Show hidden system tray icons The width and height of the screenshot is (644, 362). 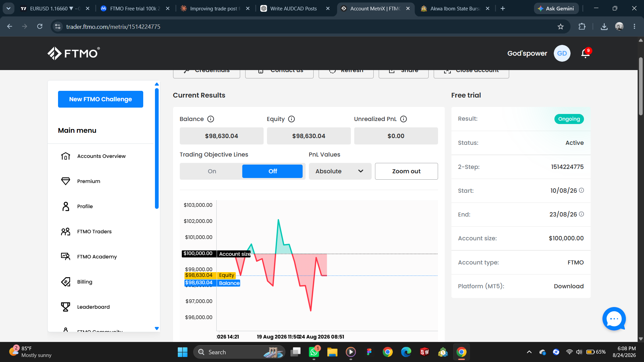click(x=529, y=352)
